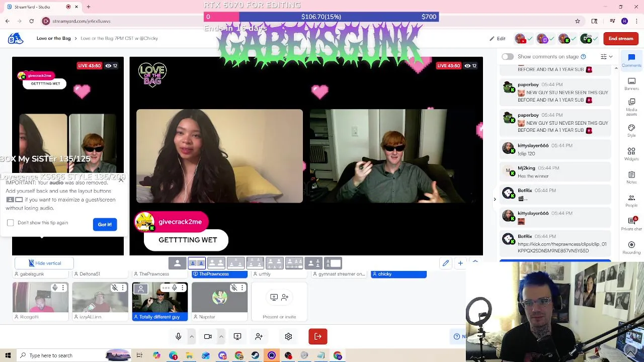The height and width of the screenshot is (362, 644).
Task: Click the End stream button
Action: (x=620, y=39)
